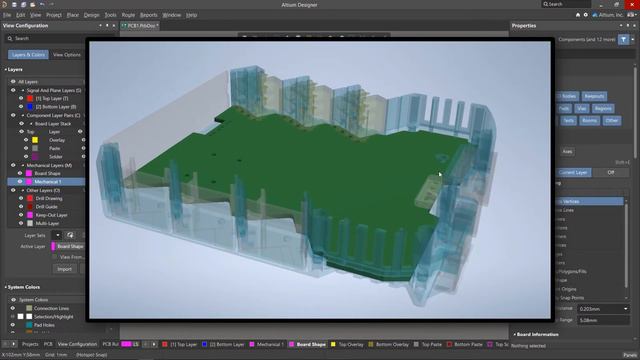Click the Axes button in Properties
Image resolution: width=640 pixels, height=360 pixels.
tap(567, 151)
